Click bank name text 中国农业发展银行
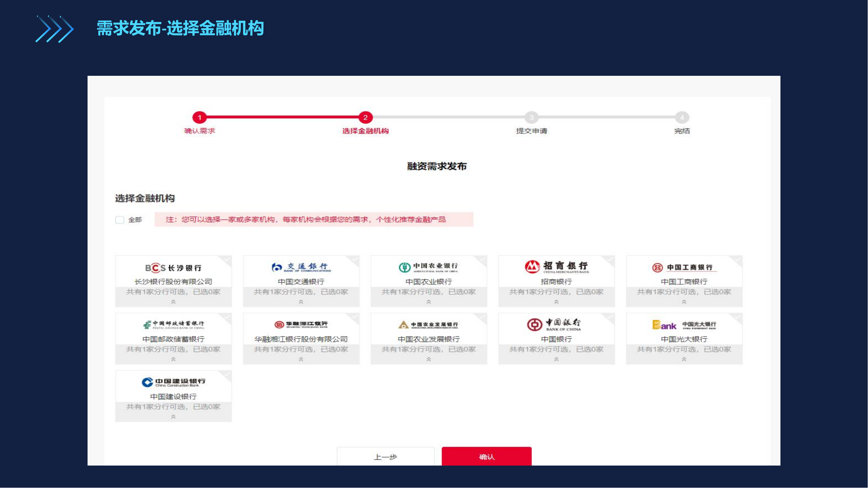Screen dimensions: 868x488 (429, 339)
